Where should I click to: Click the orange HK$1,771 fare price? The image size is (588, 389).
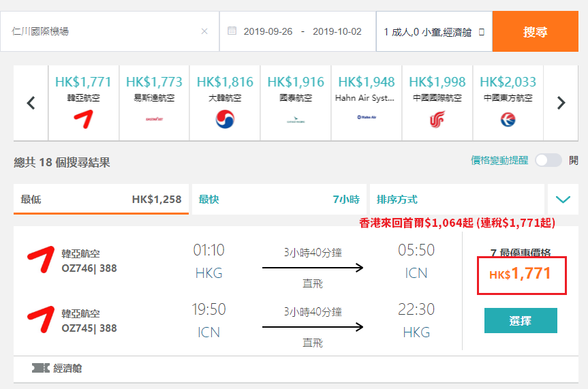(521, 273)
